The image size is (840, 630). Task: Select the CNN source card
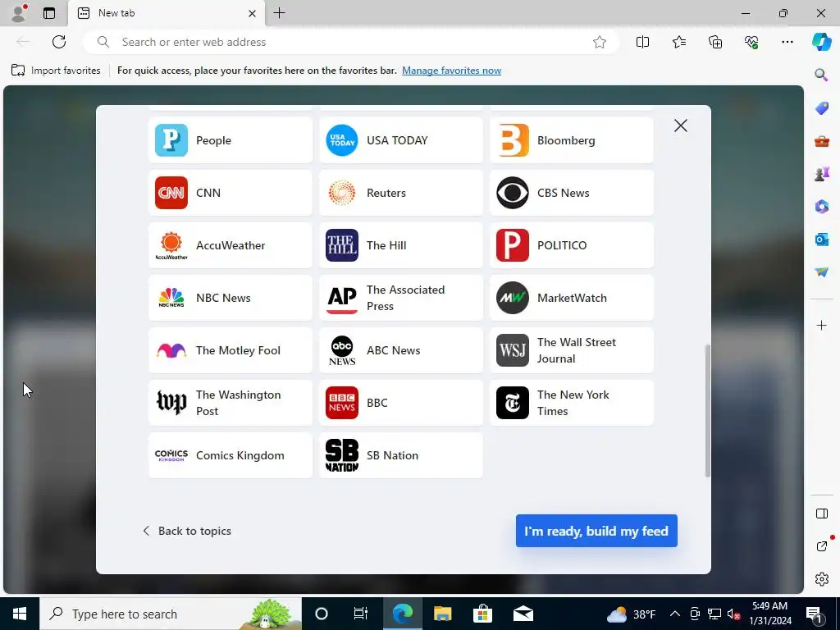click(231, 193)
